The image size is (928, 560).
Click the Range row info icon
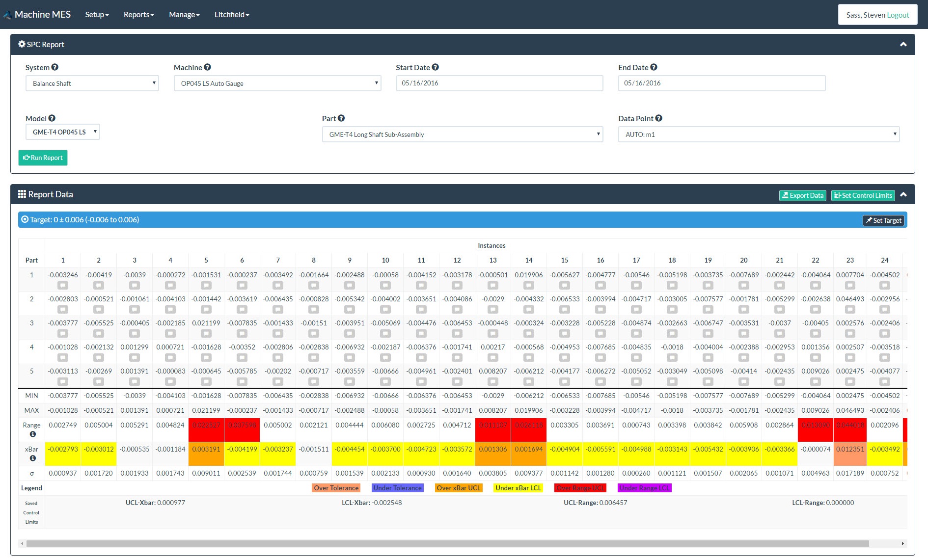[x=32, y=434]
